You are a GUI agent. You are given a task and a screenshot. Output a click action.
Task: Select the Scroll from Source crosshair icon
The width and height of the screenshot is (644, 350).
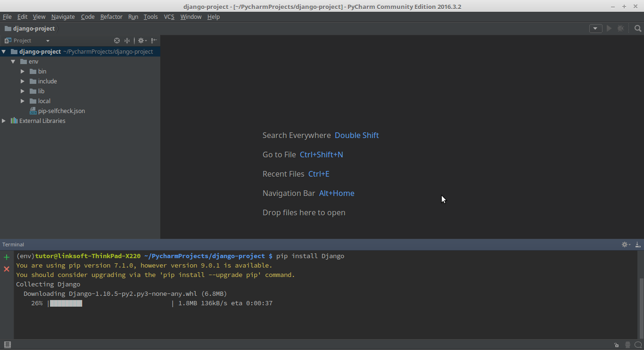coord(117,41)
